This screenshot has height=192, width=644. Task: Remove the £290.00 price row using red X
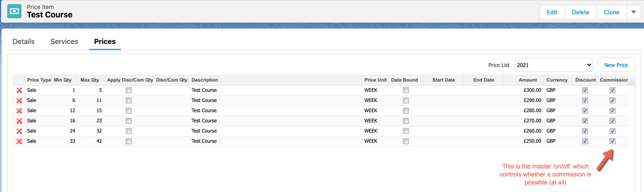(19, 101)
